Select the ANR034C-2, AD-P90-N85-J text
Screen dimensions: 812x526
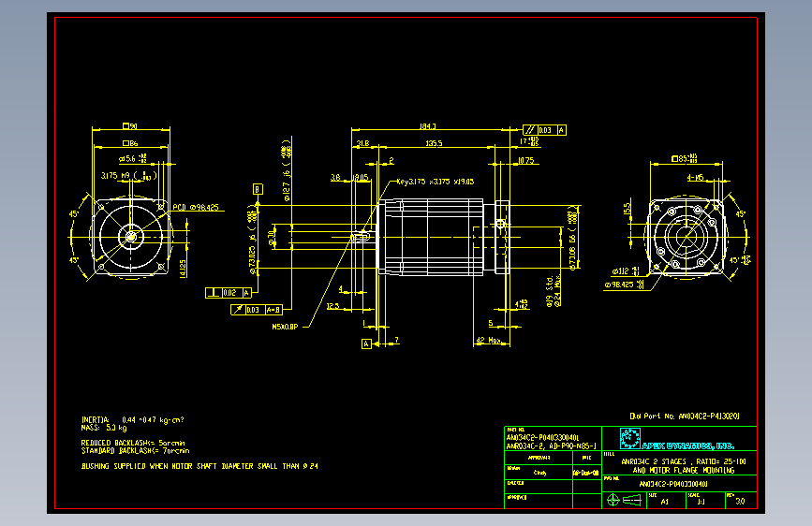551,446
